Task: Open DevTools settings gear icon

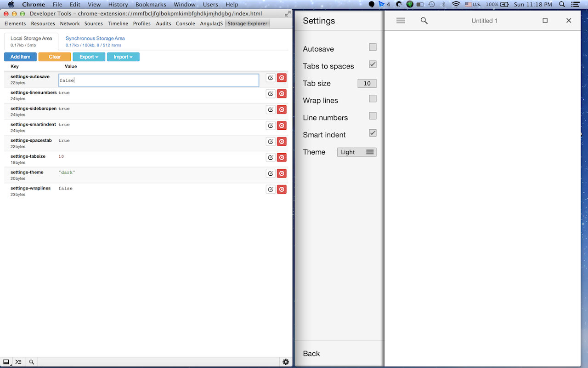Action: coord(286,362)
